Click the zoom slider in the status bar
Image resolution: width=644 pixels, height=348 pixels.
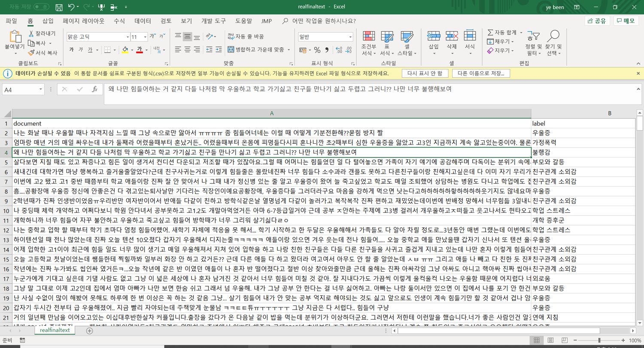point(599,340)
